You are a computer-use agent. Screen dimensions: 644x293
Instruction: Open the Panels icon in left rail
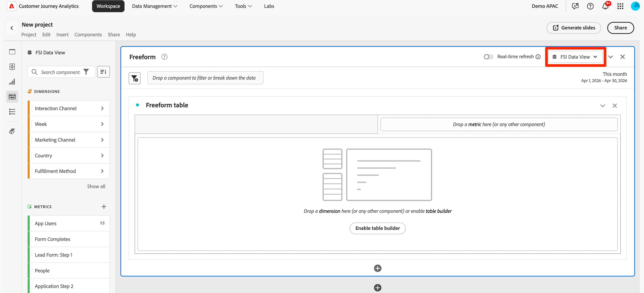[12, 52]
